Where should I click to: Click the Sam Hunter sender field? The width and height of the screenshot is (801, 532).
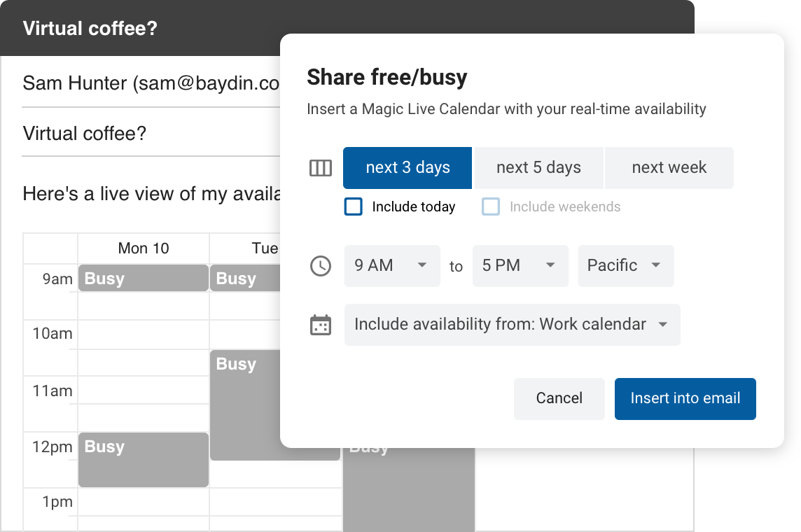pyautogui.click(x=140, y=83)
